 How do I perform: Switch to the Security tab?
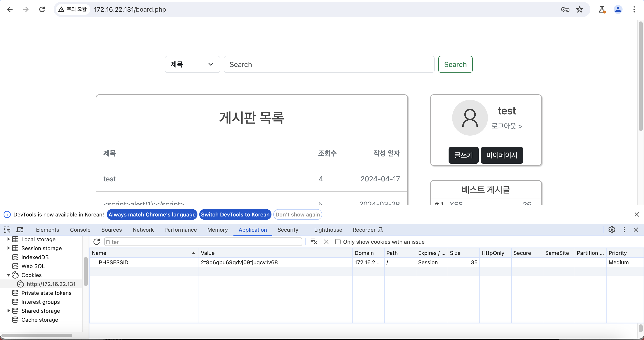pyautogui.click(x=288, y=230)
